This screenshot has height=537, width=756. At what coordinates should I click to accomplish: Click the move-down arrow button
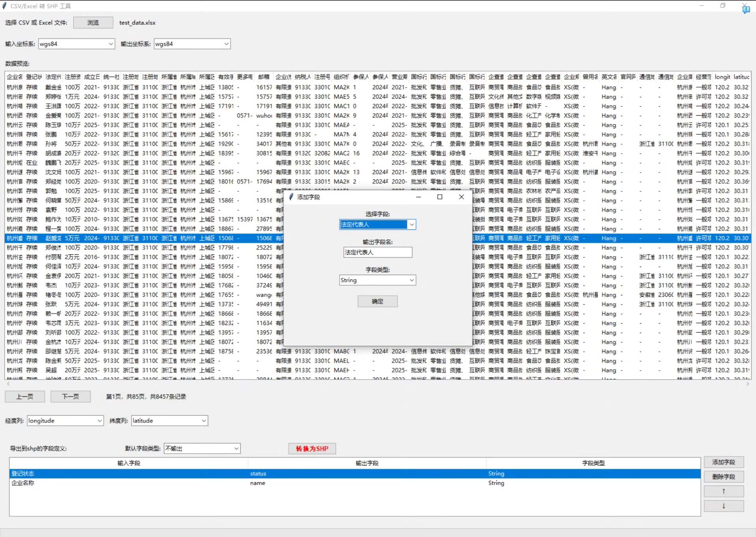point(723,506)
